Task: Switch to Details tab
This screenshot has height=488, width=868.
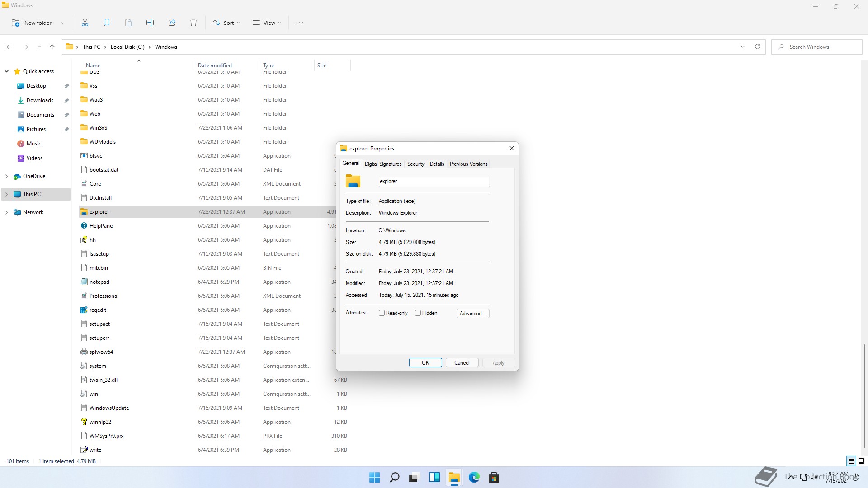Action: point(437,164)
